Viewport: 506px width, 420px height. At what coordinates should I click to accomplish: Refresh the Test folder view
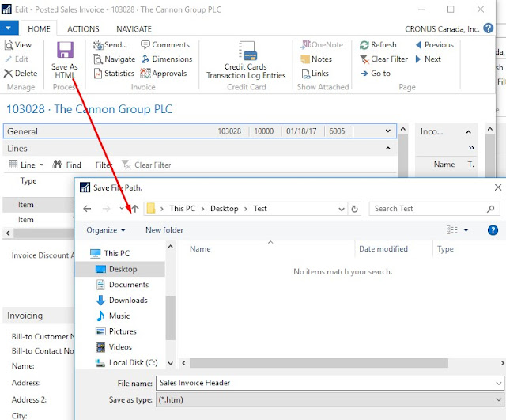click(x=354, y=209)
